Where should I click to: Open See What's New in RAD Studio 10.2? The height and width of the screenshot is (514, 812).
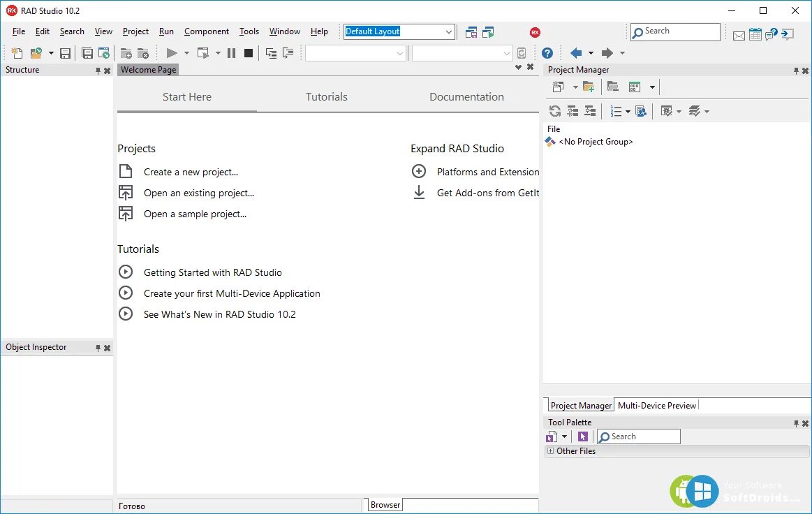point(219,314)
